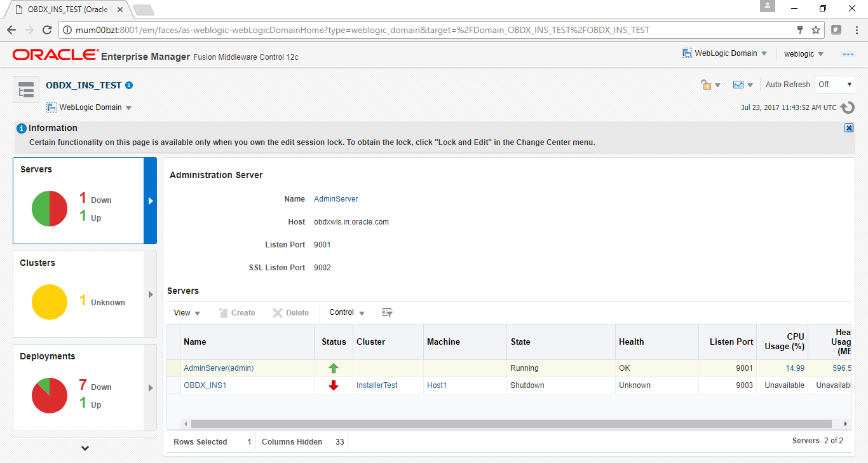Click the Status column header
The width and height of the screenshot is (868, 463).
334,342
